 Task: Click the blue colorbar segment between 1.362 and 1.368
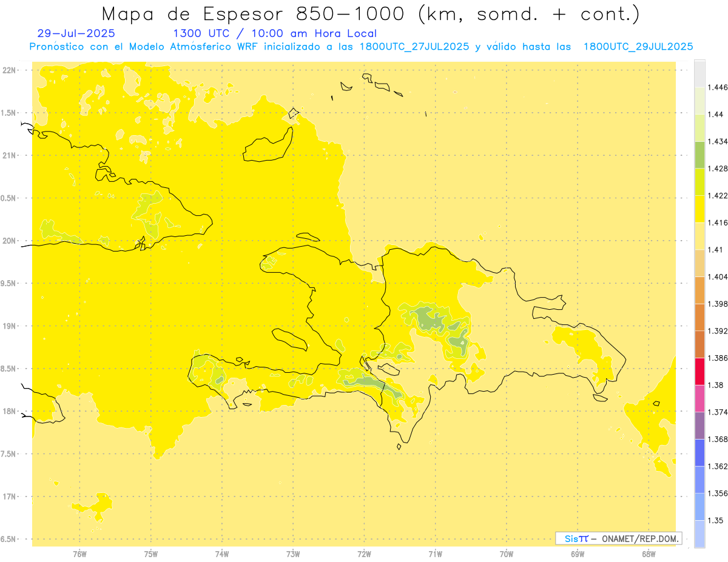point(699,452)
